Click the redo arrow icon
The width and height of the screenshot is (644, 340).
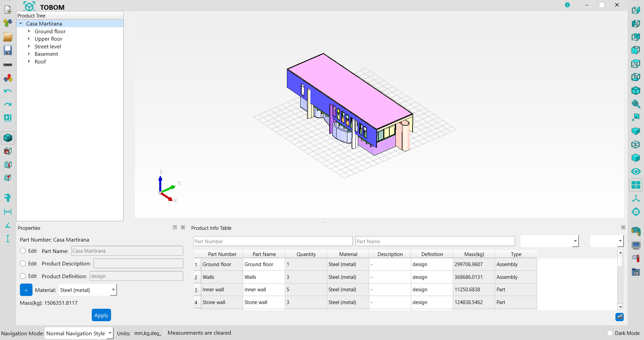(8, 104)
